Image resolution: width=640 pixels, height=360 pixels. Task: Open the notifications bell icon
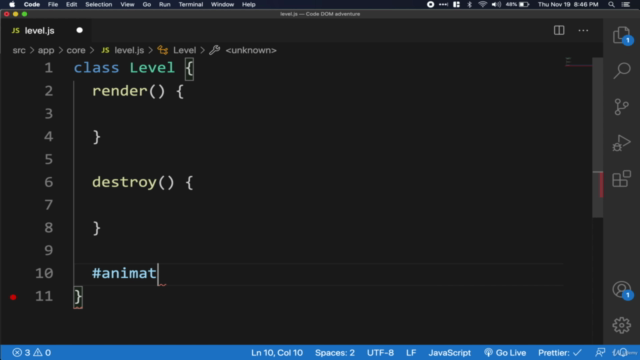[623, 352]
